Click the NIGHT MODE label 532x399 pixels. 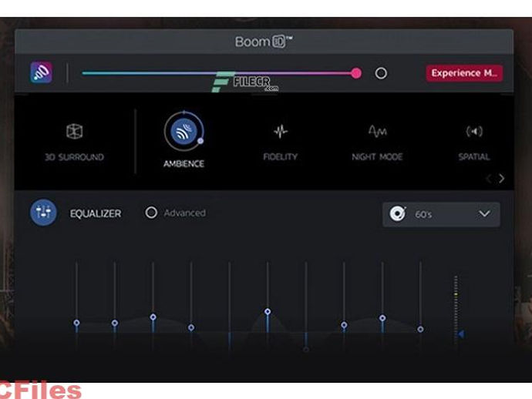click(x=377, y=156)
